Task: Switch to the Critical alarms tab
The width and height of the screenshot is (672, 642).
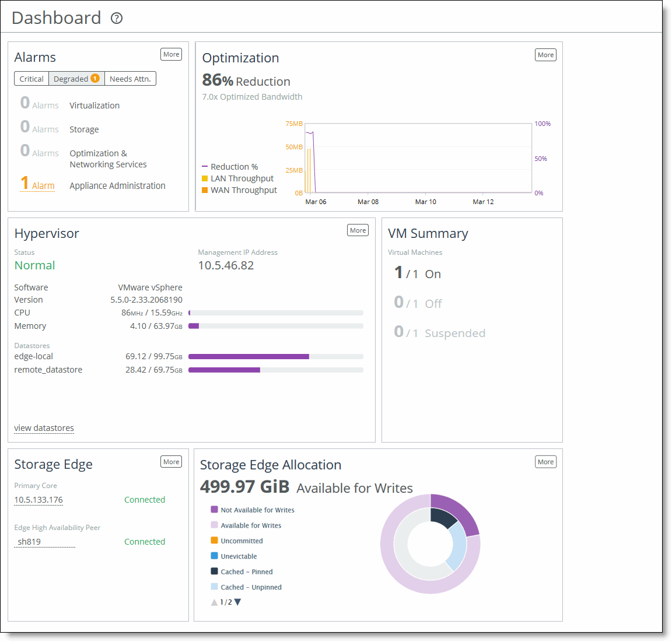Action: [x=31, y=78]
